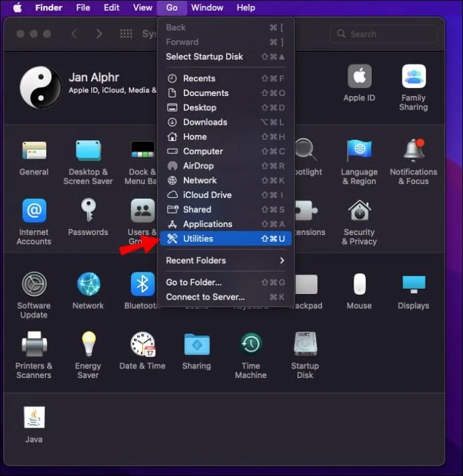This screenshot has width=463, height=476.
Task: Click the Search field in System Preferences
Action: point(384,34)
